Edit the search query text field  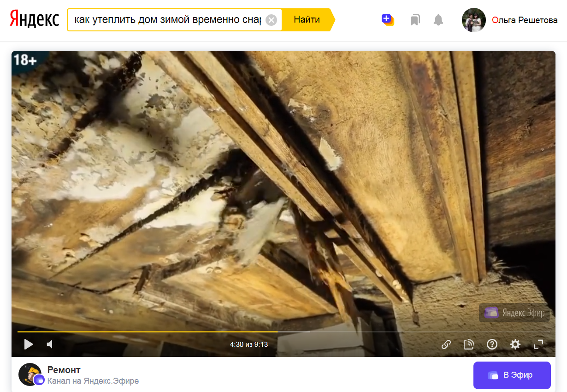[167, 20]
